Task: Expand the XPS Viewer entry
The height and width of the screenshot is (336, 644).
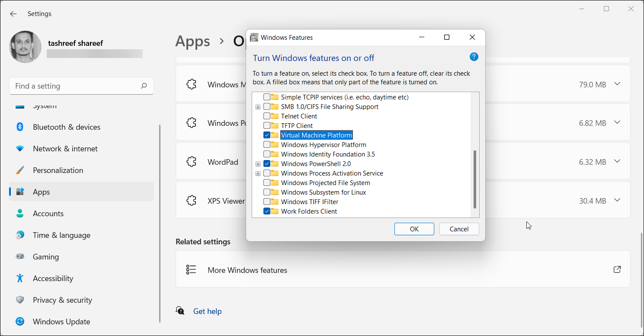Action: [x=617, y=200]
